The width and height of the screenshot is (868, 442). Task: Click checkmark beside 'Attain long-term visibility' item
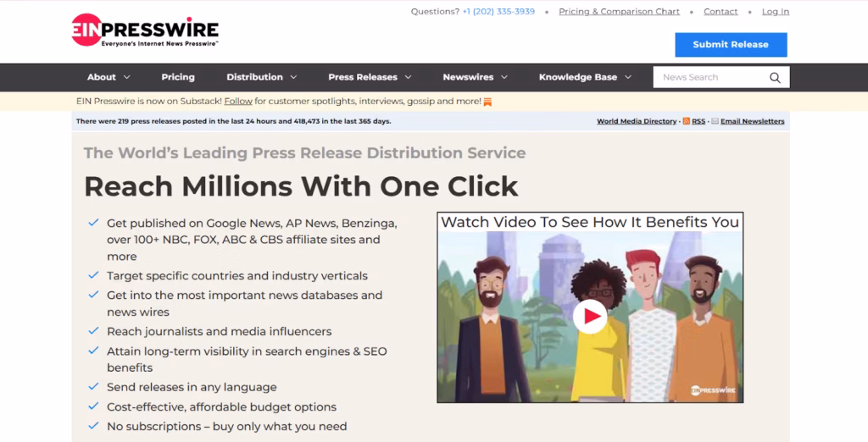click(93, 351)
